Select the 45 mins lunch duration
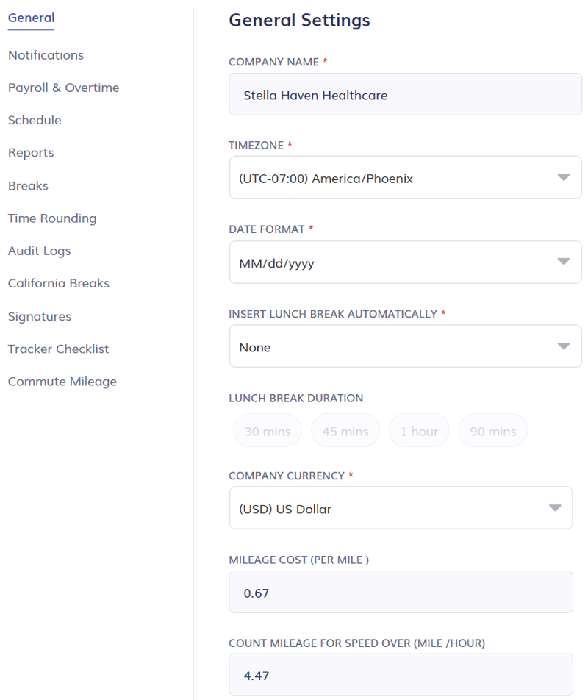 [345, 431]
